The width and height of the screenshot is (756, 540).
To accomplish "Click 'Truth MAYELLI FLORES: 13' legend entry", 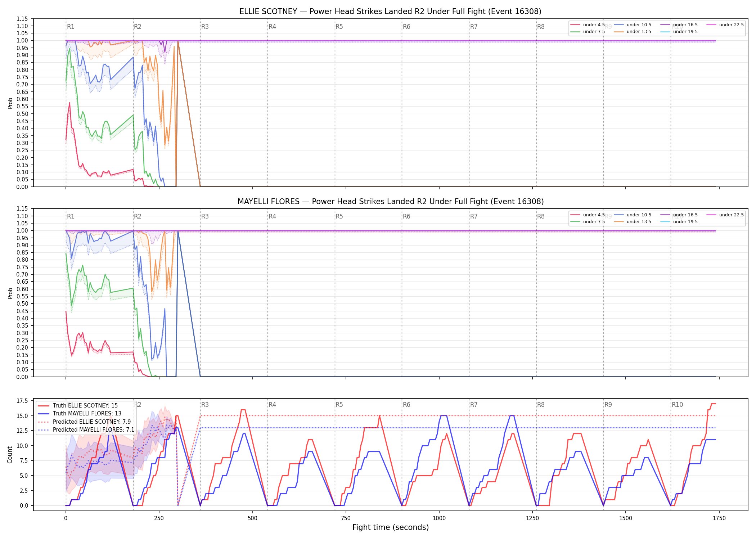I will [80, 414].
